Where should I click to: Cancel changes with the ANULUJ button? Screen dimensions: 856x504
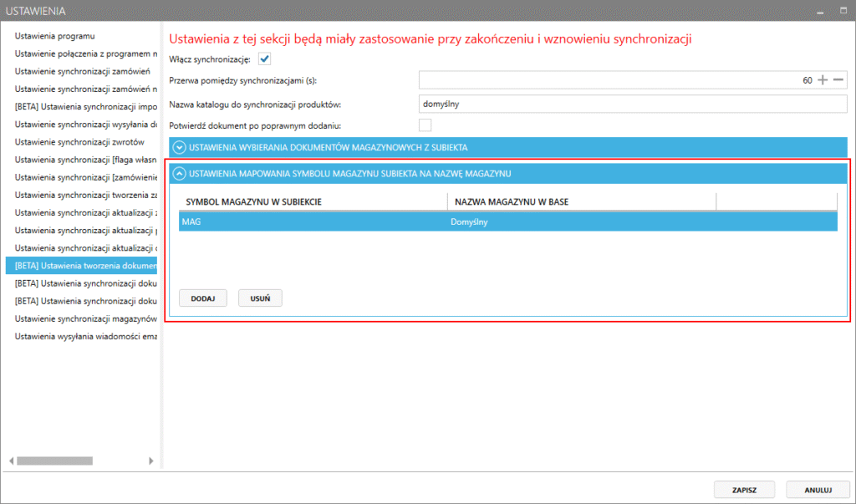pos(817,490)
